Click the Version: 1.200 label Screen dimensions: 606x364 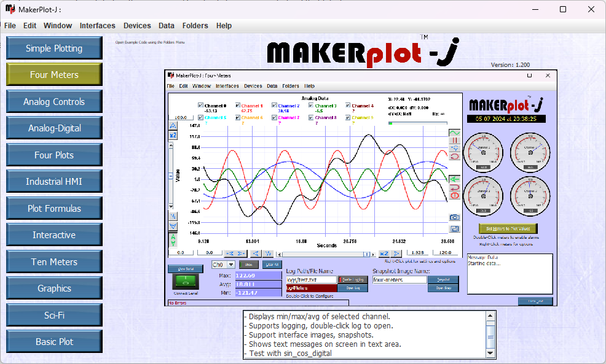click(510, 65)
